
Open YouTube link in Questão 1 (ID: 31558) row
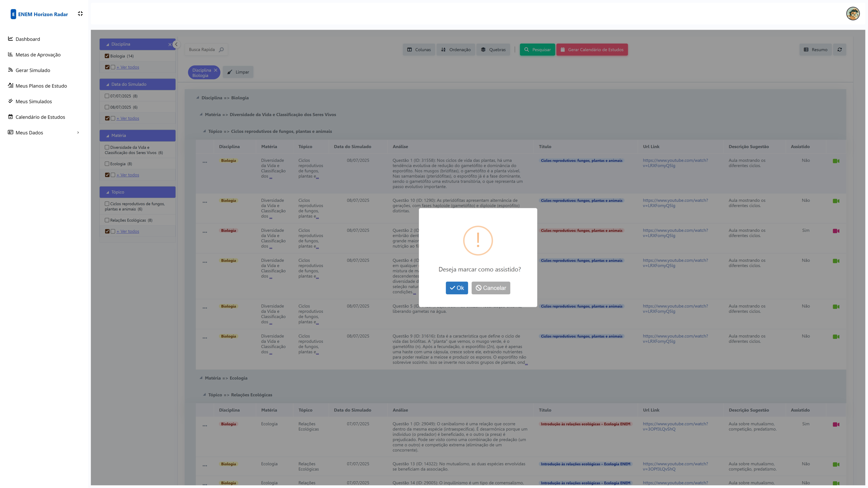coord(675,163)
